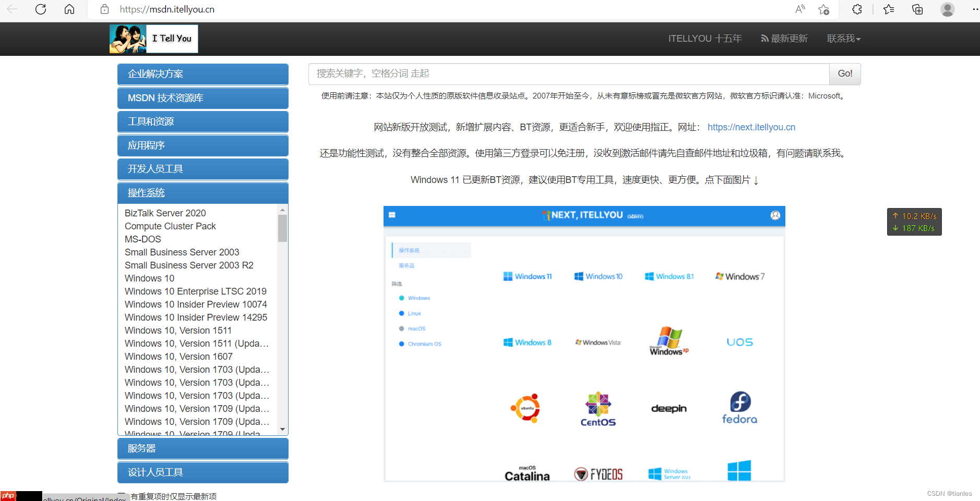Select MS-DOS in list
980x501 pixels.
(143, 239)
